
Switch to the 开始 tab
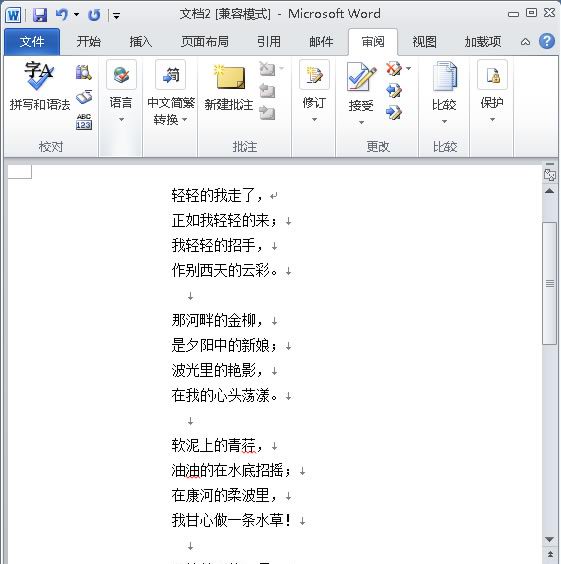tap(88, 42)
